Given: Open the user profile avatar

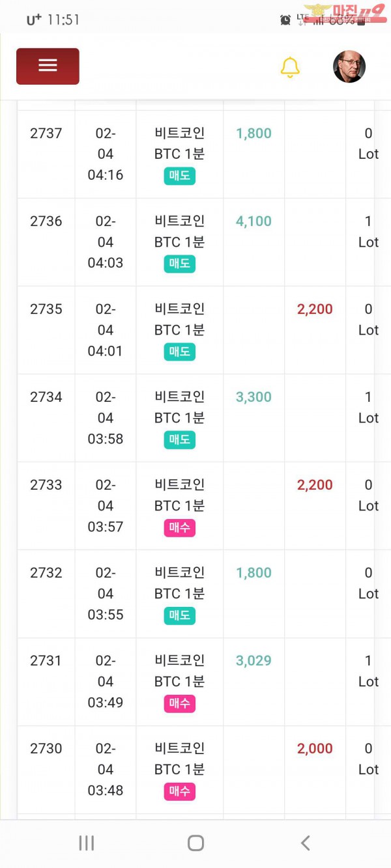Looking at the screenshot, I should pos(349,67).
